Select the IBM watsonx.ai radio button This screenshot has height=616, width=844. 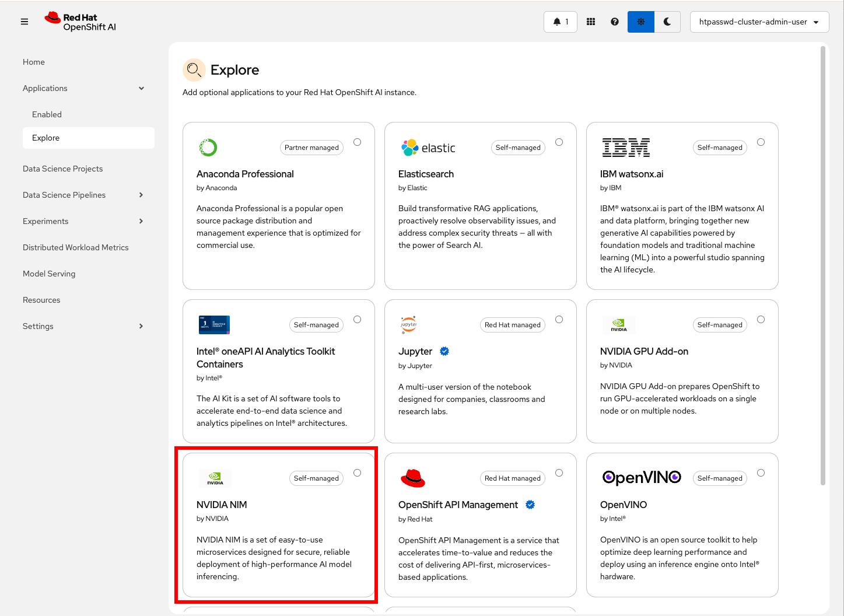tap(761, 142)
